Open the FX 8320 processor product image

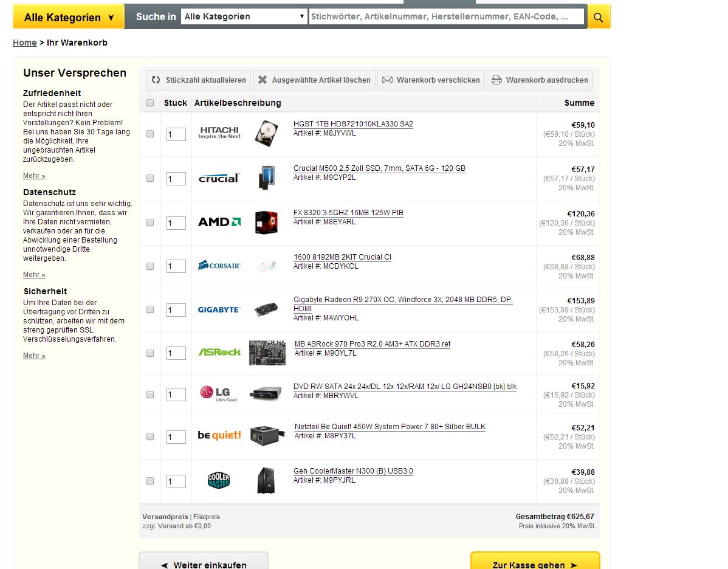click(267, 222)
